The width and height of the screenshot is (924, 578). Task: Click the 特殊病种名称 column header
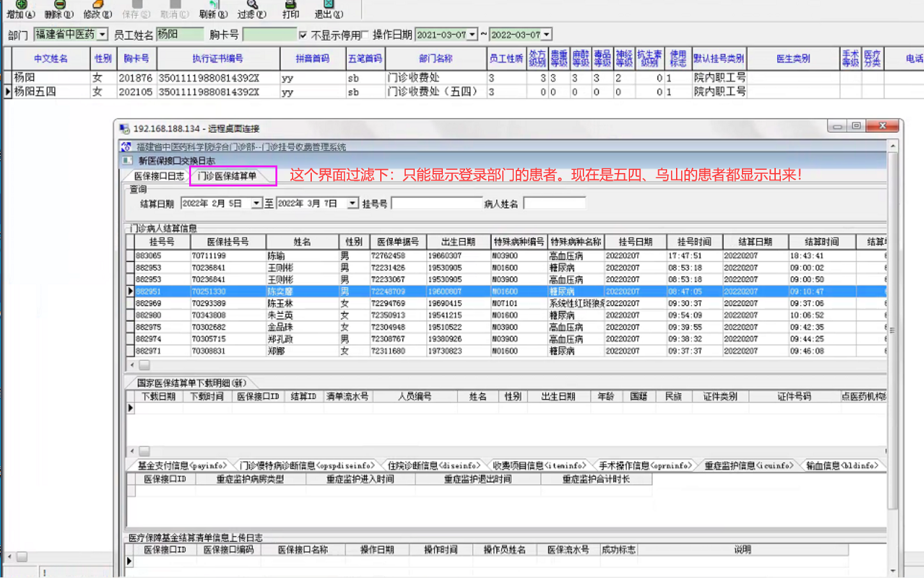(575, 242)
